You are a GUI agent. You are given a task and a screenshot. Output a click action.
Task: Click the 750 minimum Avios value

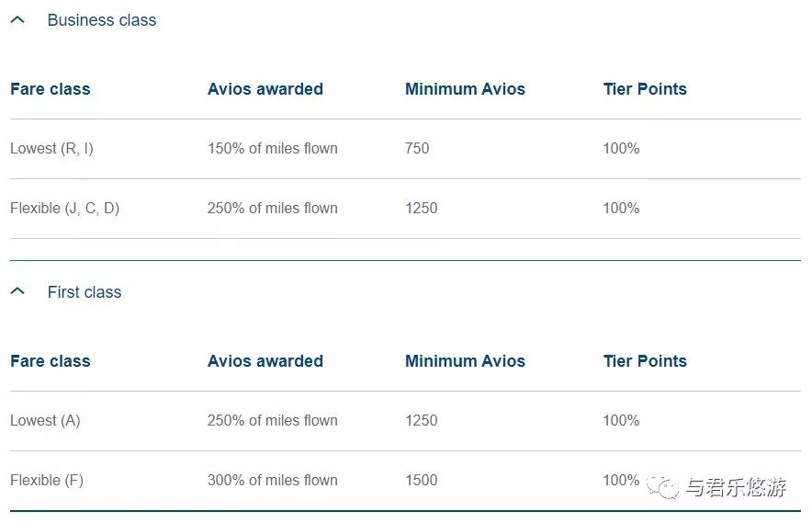(417, 149)
